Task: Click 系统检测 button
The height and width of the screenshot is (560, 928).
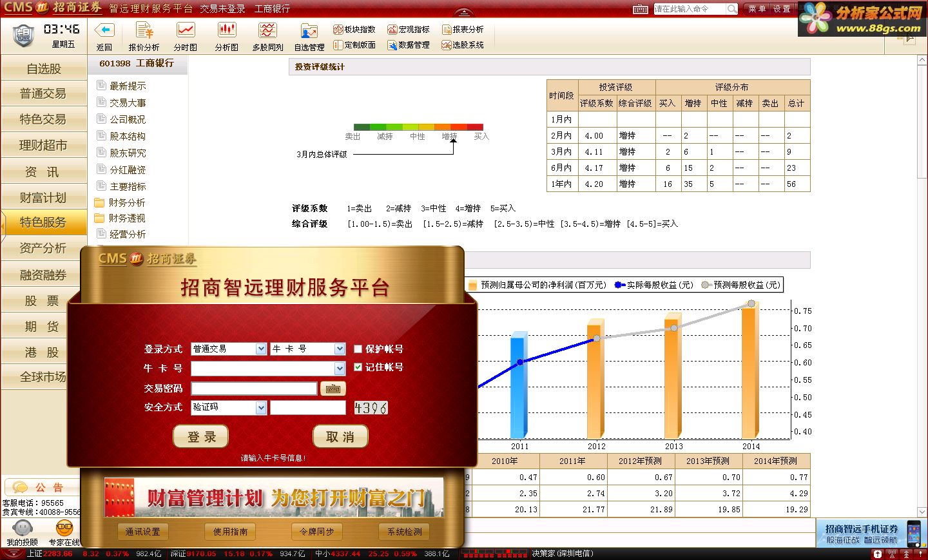Action: coord(404,532)
